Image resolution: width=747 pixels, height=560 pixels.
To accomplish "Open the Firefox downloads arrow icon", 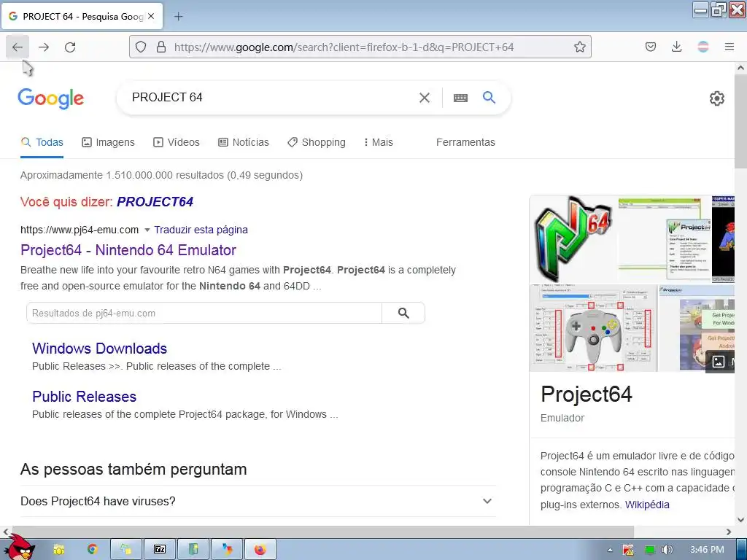I will point(676,47).
